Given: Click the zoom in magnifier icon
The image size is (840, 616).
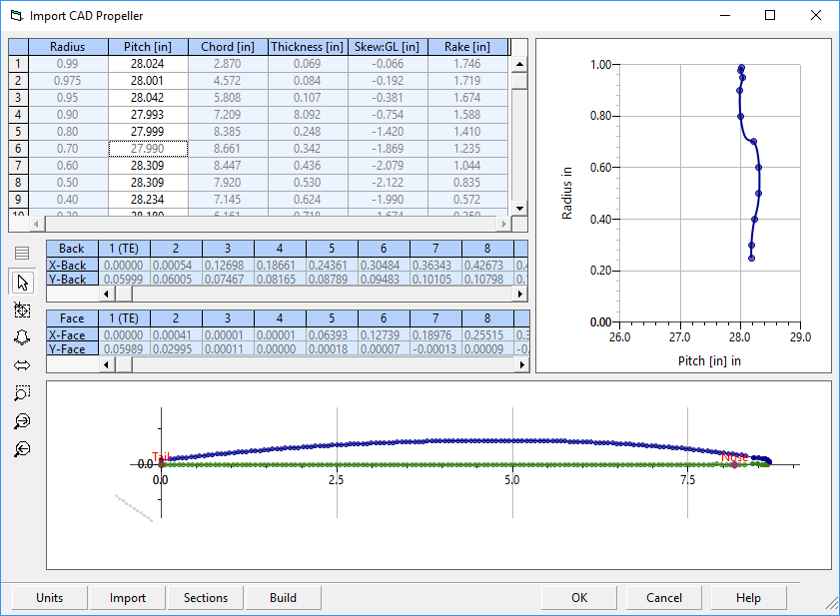Looking at the screenshot, I should pos(22,421).
